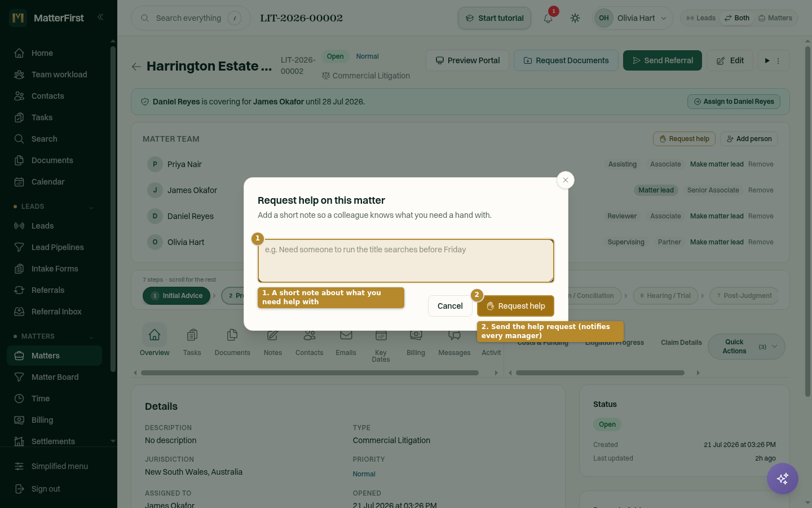
Task: Select the Initial Advice step
Action: click(x=176, y=296)
